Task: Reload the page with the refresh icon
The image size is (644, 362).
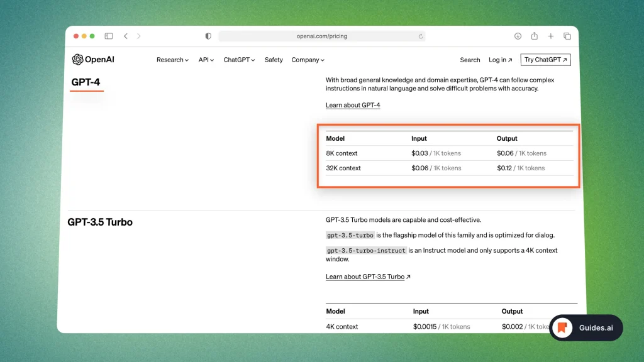Action: 421,36
